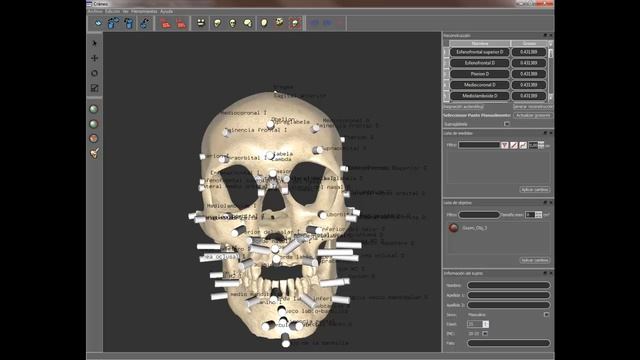Select the Mediolambdoide D row
Screen dimensions: 640x360
coord(480,96)
